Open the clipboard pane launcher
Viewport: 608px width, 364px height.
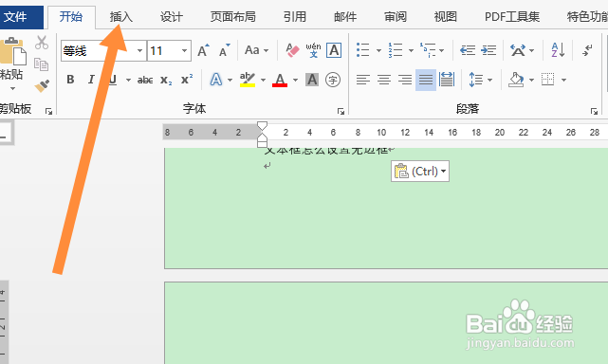tap(49, 112)
